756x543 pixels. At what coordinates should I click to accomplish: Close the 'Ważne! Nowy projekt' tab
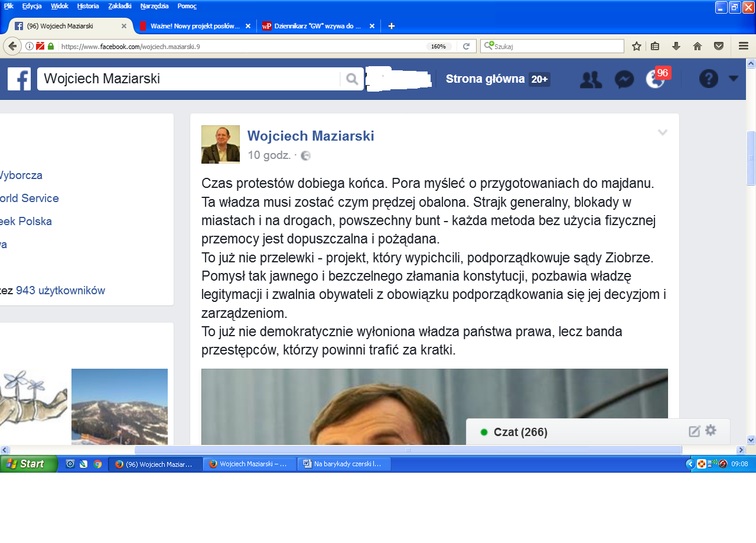[x=248, y=26]
